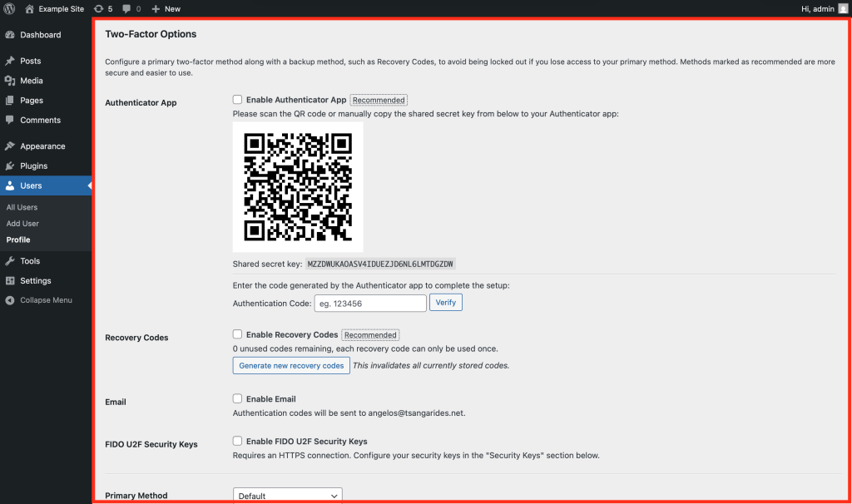Click Generate new recovery codes
852x504 pixels.
tap(291, 365)
